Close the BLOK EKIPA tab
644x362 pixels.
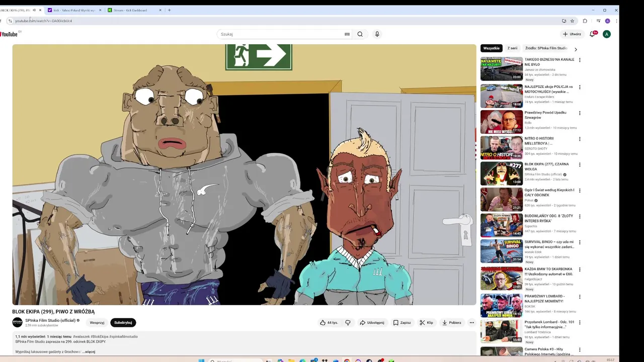click(40, 10)
